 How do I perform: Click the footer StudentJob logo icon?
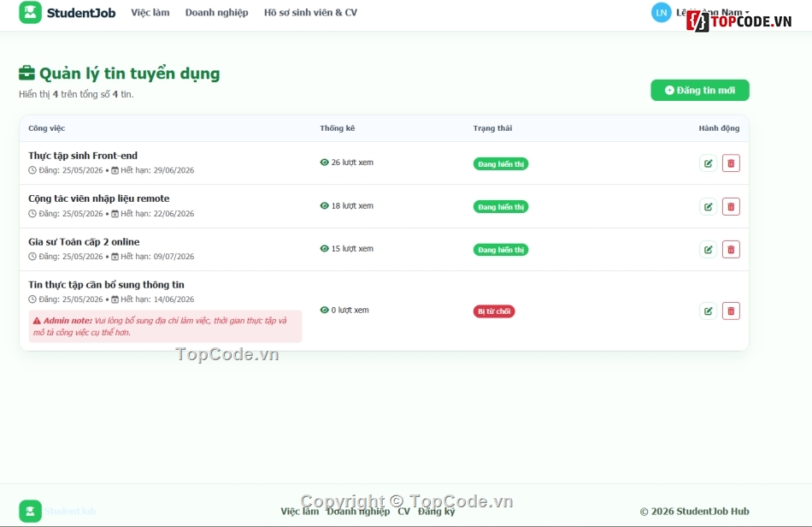pyautogui.click(x=30, y=511)
